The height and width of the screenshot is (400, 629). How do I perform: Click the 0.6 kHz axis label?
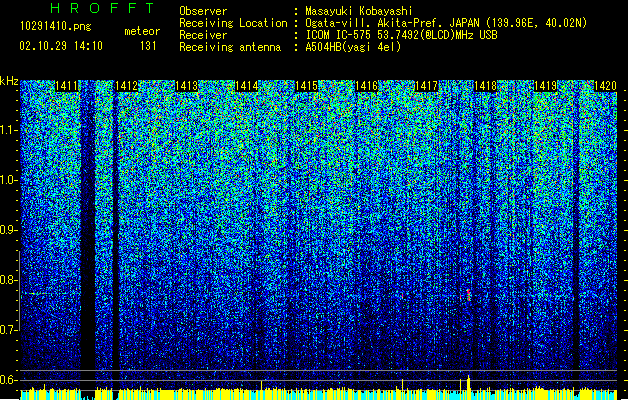tap(8, 380)
